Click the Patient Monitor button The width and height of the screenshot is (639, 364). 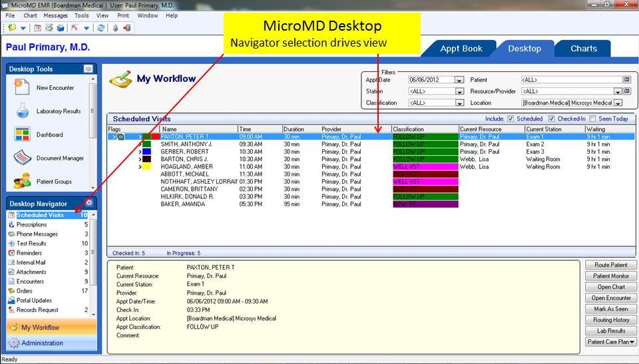click(x=611, y=275)
